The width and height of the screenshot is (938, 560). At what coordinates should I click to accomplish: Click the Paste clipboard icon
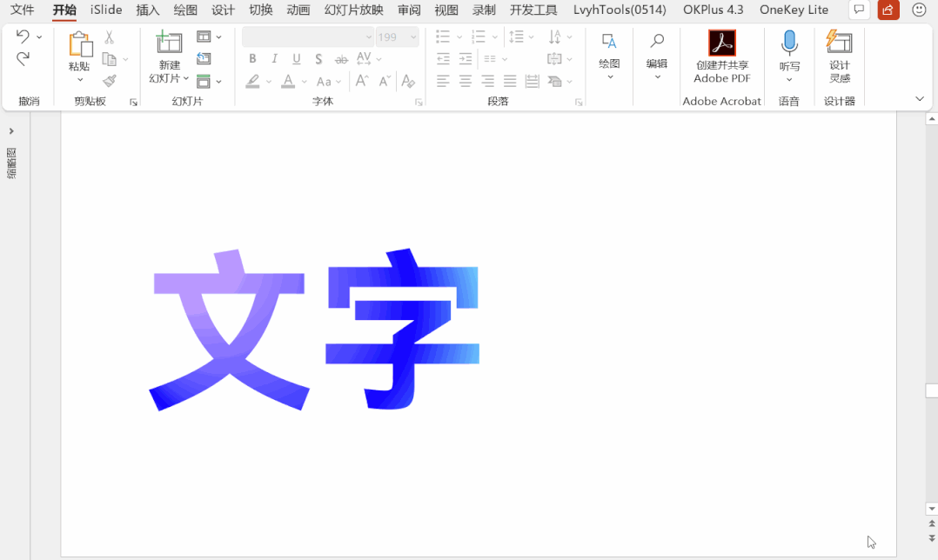(x=79, y=45)
